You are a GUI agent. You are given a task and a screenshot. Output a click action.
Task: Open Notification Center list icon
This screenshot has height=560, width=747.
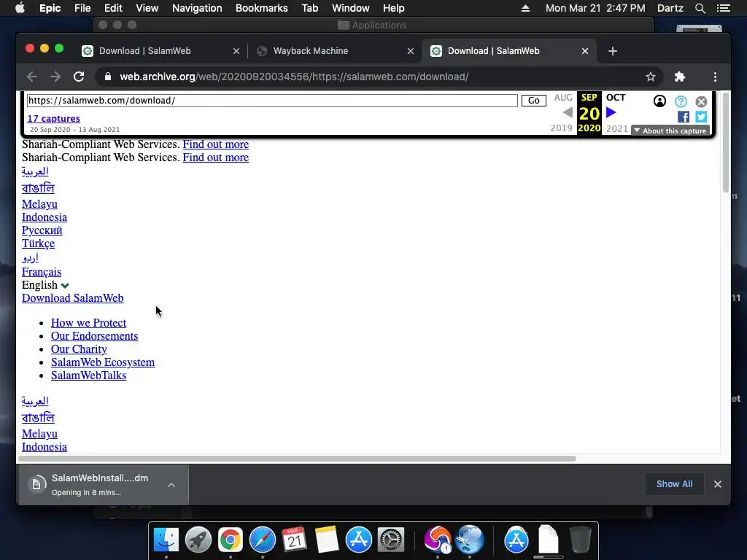pos(723,8)
